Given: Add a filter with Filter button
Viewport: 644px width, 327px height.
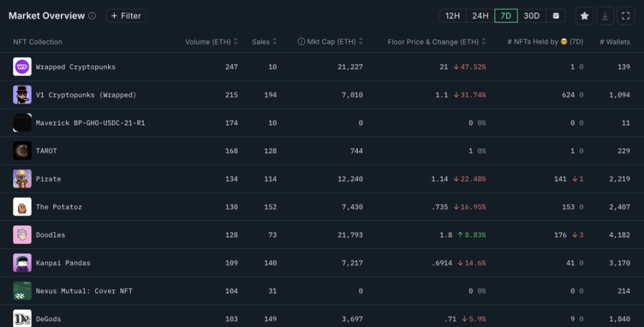Looking at the screenshot, I should coord(126,16).
